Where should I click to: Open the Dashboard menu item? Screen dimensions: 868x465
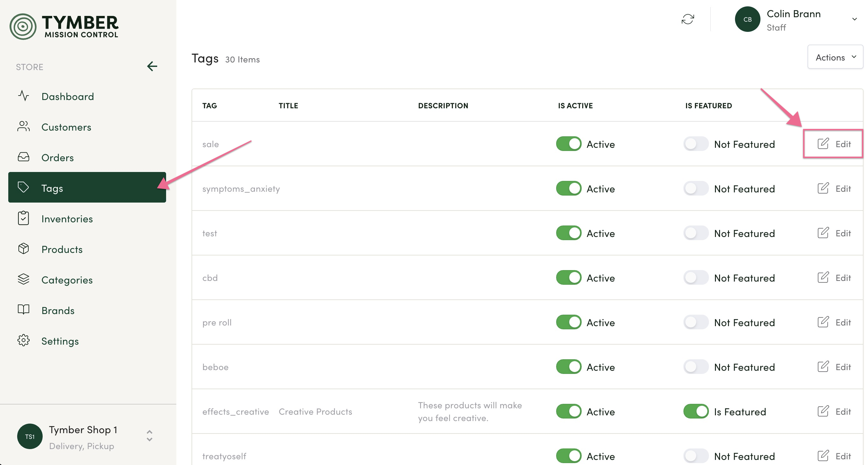(x=87, y=97)
